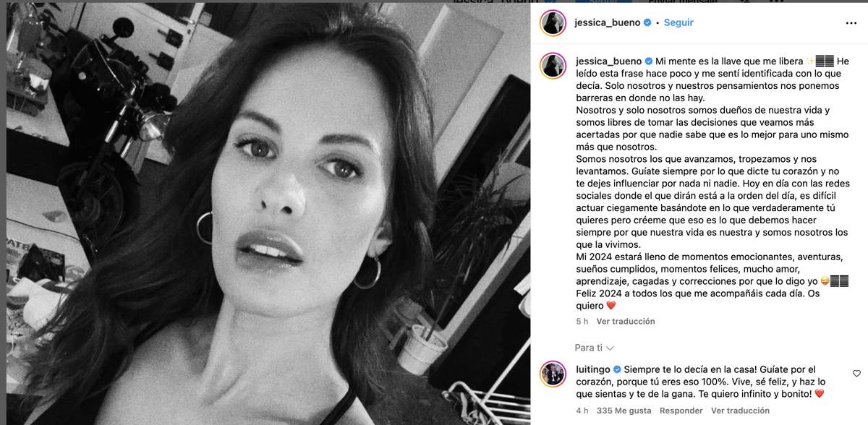868x425 pixels.
Task: Click the "5 h" post timestamp
Action: 582,321
